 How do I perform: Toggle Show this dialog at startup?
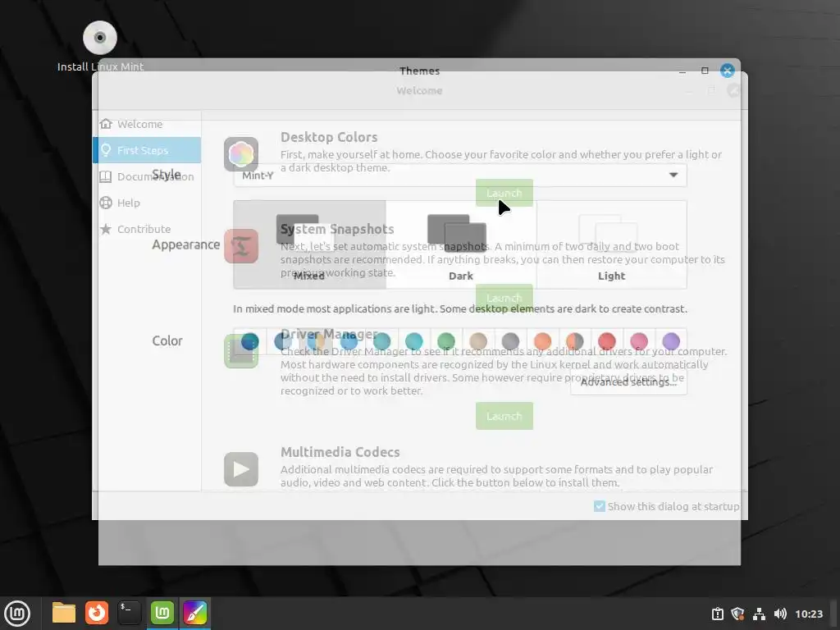600,506
